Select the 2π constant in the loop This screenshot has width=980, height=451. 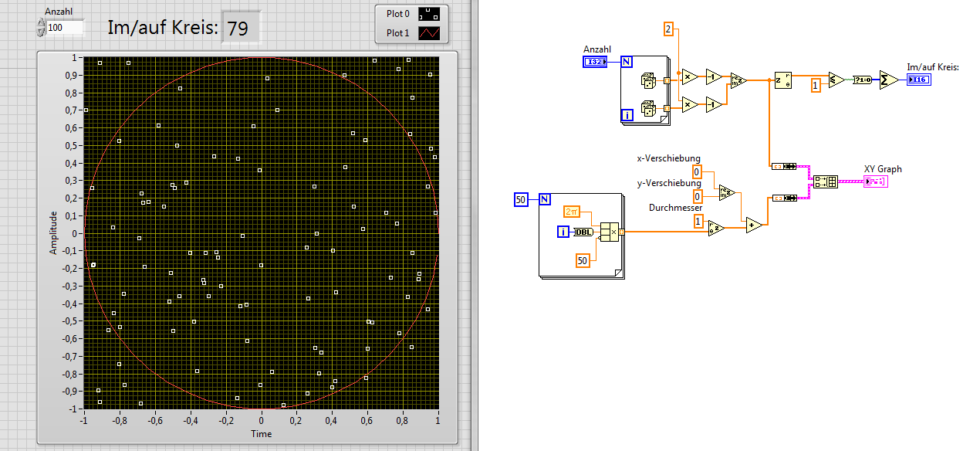tap(572, 212)
